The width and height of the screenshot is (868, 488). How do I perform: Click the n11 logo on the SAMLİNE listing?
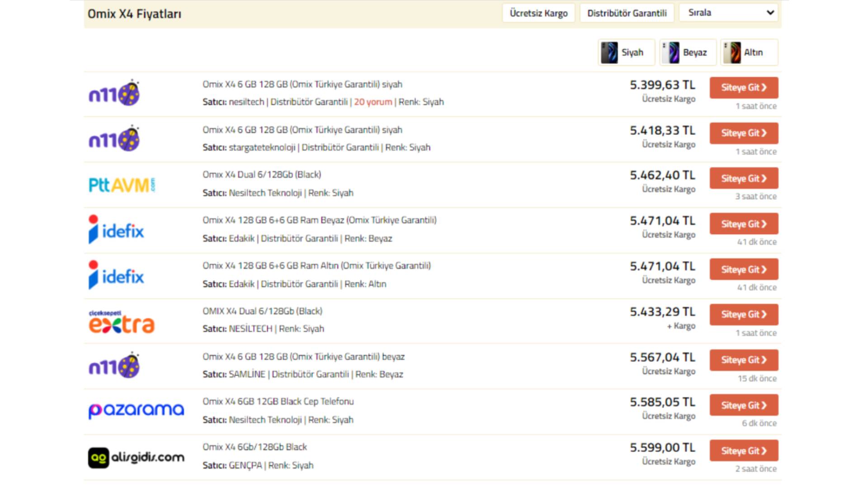click(x=114, y=366)
